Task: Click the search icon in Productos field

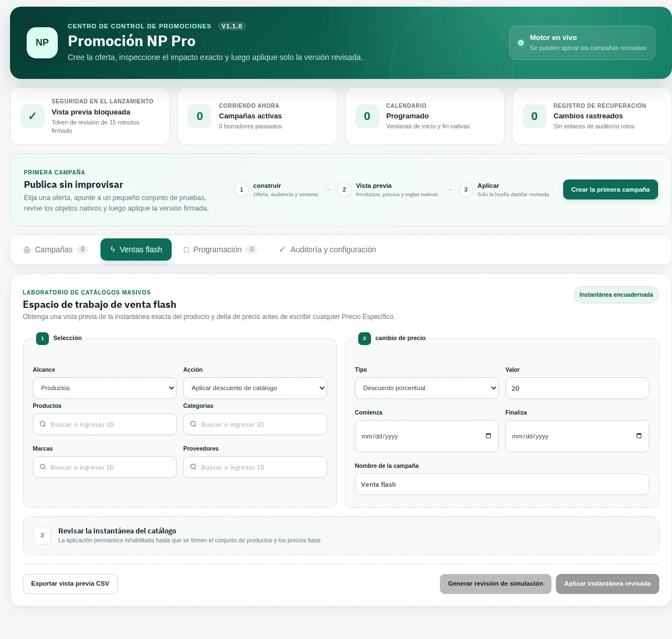Action: 43,424
